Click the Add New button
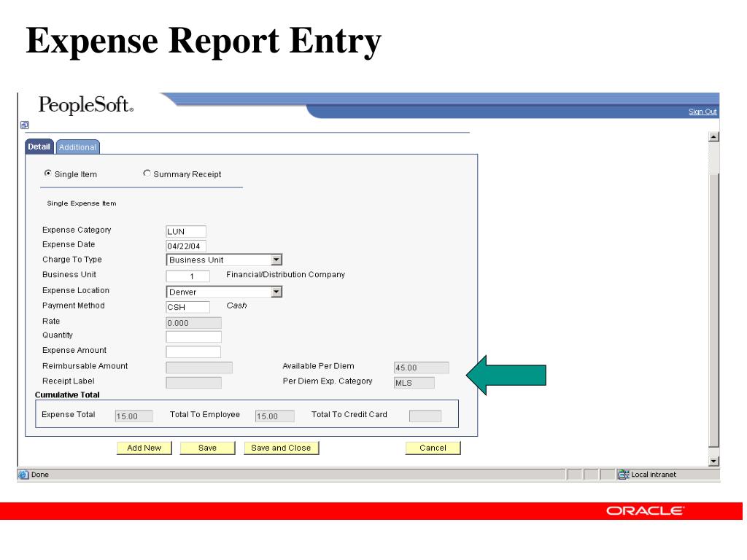Image resolution: width=747 pixels, height=560 pixels. pos(144,448)
